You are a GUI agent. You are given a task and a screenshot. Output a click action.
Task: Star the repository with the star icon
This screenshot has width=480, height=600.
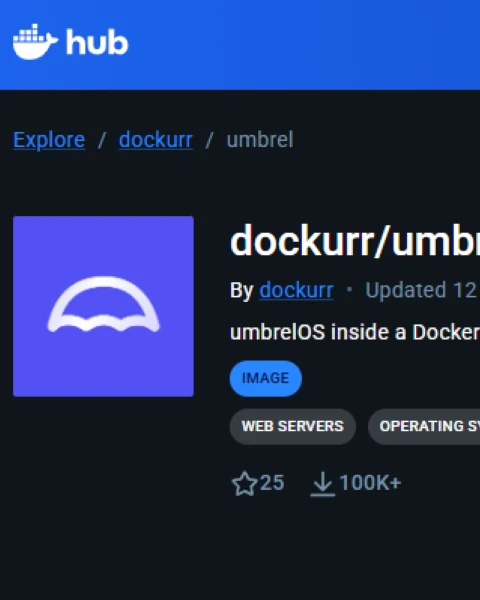(x=245, y=484)
